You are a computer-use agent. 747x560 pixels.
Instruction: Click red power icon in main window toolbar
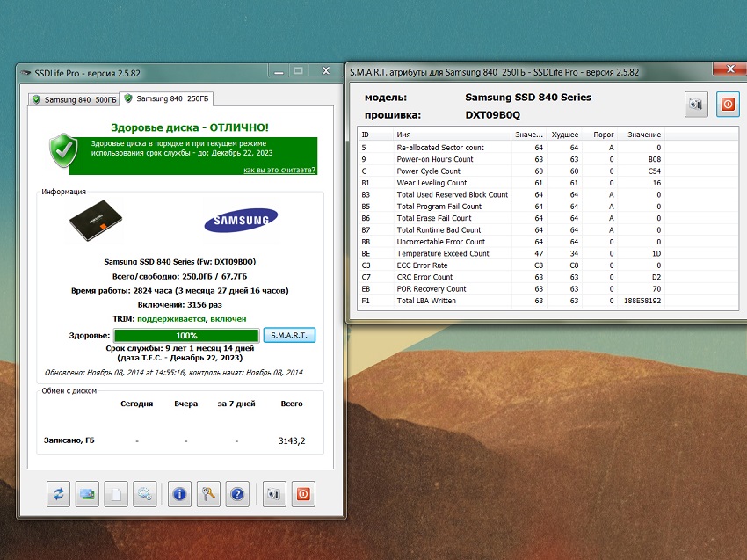click(303, 494)
